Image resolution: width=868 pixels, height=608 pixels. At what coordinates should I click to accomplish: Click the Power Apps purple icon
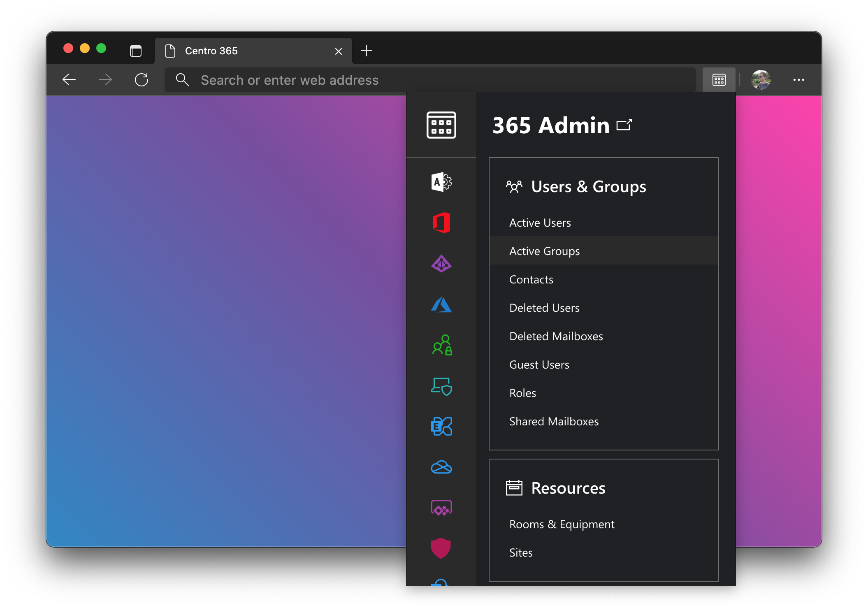[x=441, y=508]
